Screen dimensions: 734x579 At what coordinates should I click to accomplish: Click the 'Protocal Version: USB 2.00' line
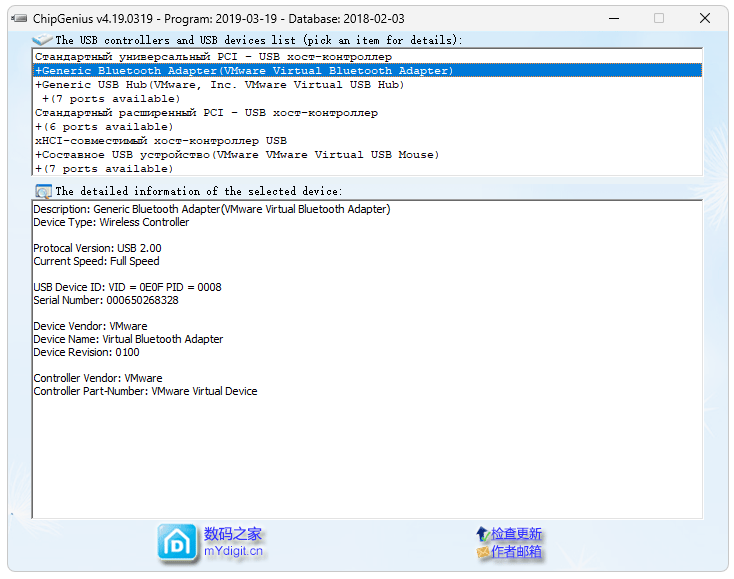pos(97,248)
